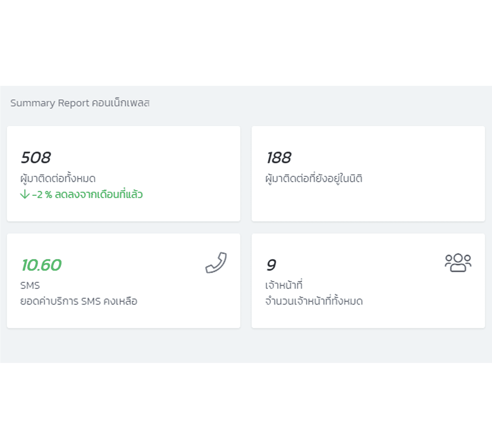Click จำนวนเจ้าหน้าที่ทั้งหมด text
This screenshot has height=448, width=492.
click(x=314, y=301)
